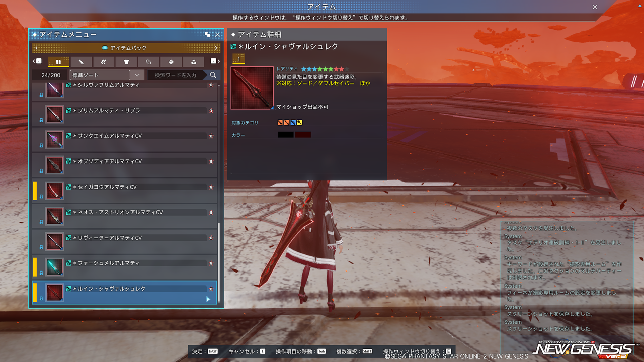Click ルイン・シャヴァルシュレク list thumbnail

[54, 293]
